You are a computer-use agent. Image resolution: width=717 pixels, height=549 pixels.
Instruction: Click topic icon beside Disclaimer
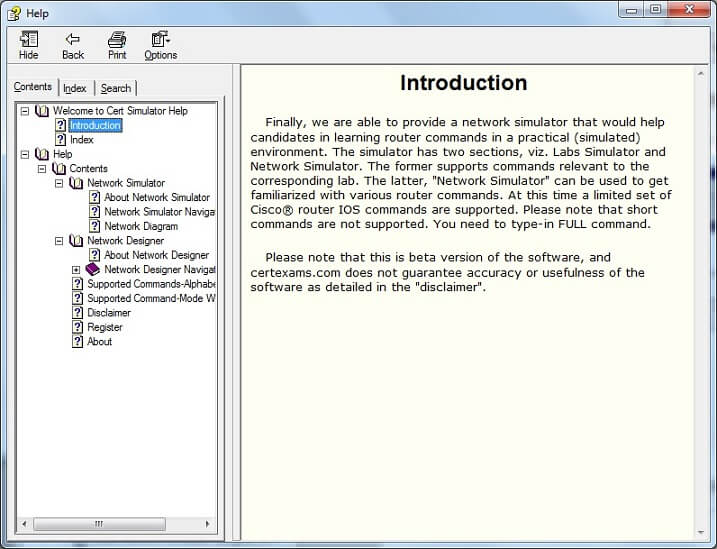click(78, 313)
